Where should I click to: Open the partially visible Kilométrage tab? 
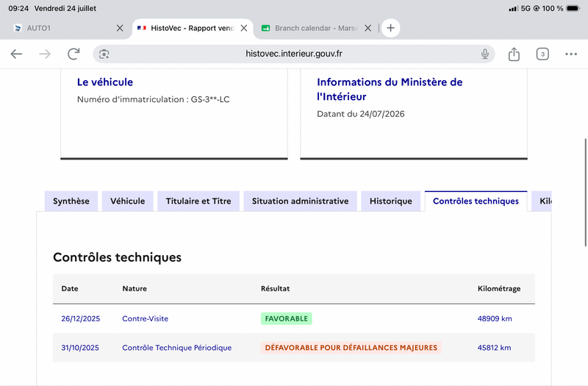(x=542, y=201)
